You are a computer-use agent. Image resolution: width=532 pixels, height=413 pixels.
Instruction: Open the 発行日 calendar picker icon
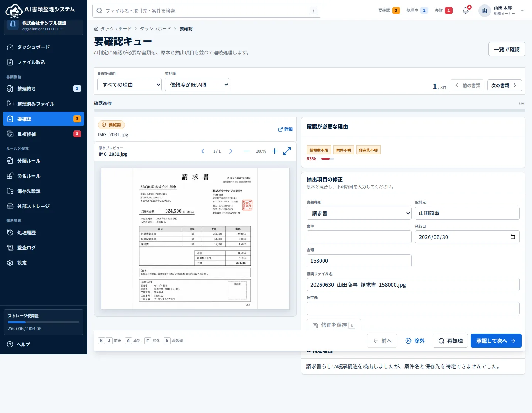pos(513,237)
